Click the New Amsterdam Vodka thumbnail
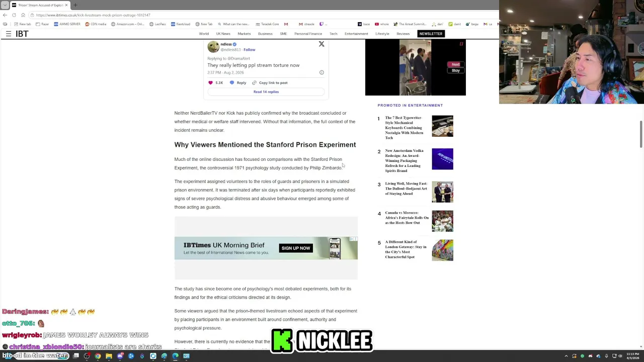 pyautogui.click(x=442, y=159)
